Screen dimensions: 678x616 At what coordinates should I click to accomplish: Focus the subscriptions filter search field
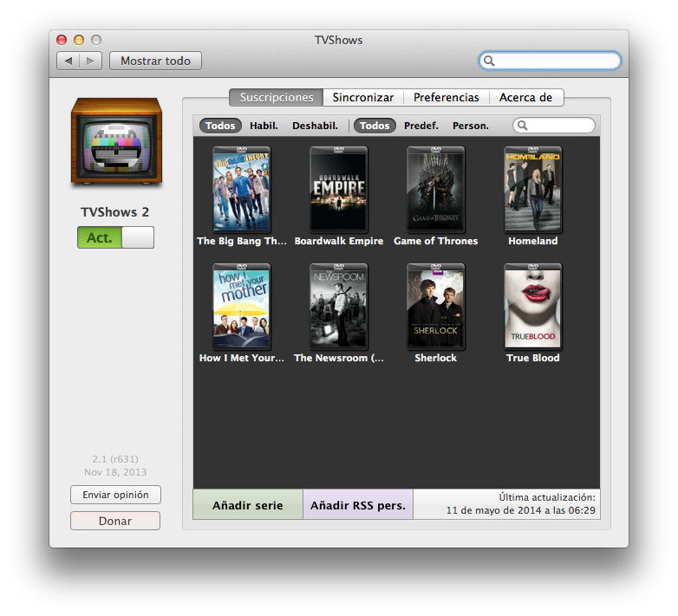click(x=554, y=126)
